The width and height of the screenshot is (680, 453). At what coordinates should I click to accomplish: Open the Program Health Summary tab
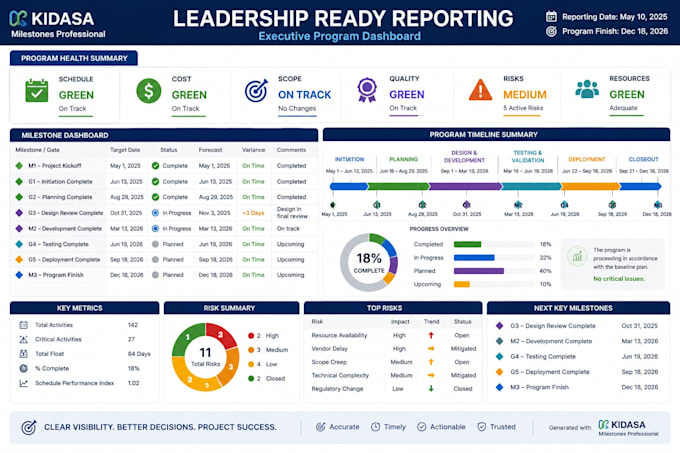pyautogui.click(x=74, y=58)
